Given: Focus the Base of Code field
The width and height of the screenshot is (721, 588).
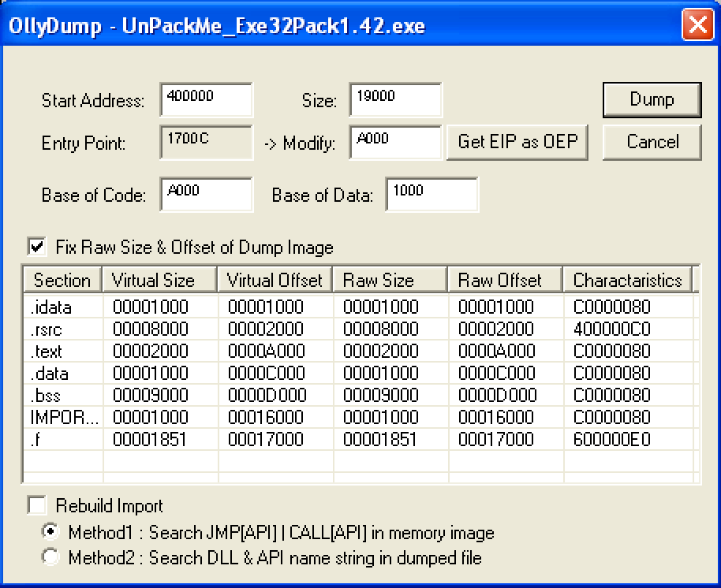Looking at the screenshot, I should tap(207, 195).
